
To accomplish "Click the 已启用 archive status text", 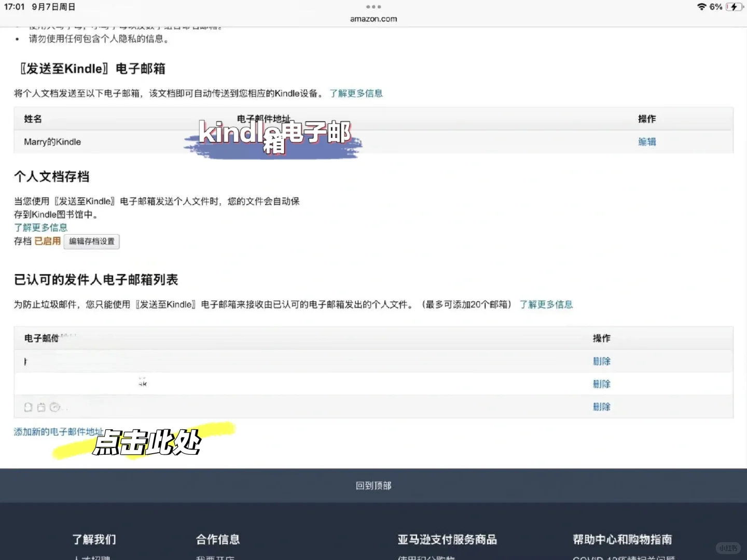I will [x=48, y=241].
